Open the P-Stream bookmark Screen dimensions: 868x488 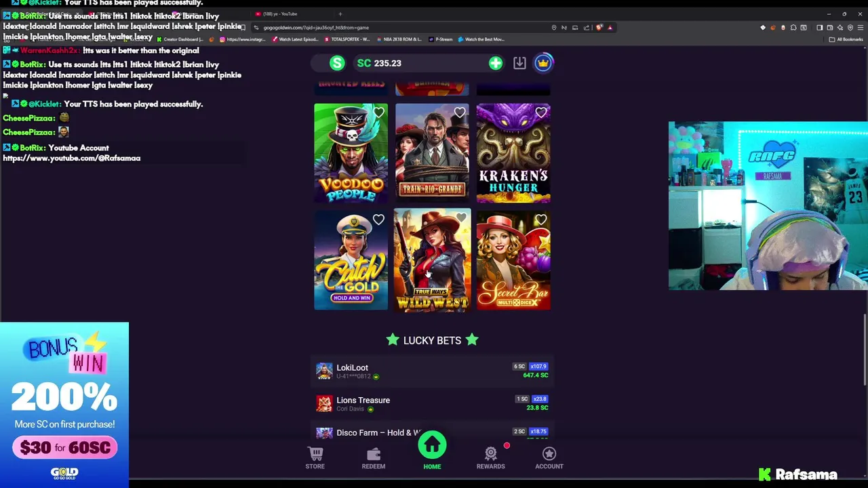pyautogui.click(x=441, y=39)
